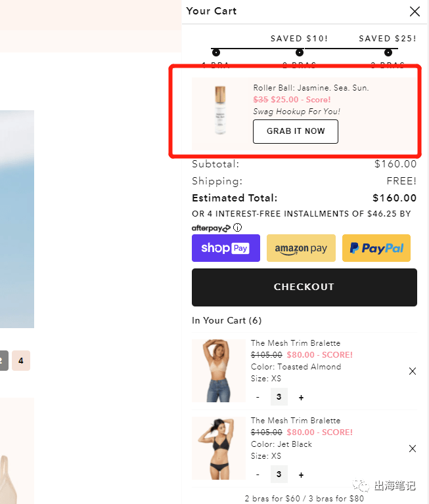The width and height of the screenshot is (429, 504).
Task: Remove Jet Black bralette from cart
Action: (x=413, y=448)
